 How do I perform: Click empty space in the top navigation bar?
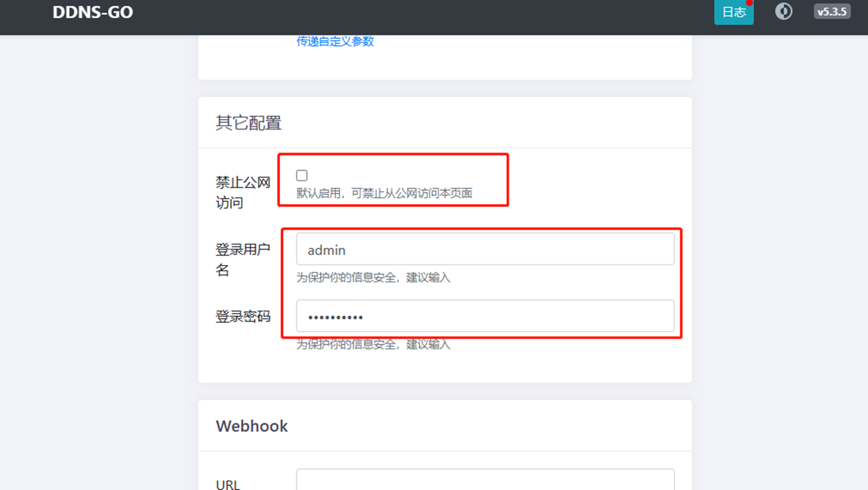coord(432,15)
